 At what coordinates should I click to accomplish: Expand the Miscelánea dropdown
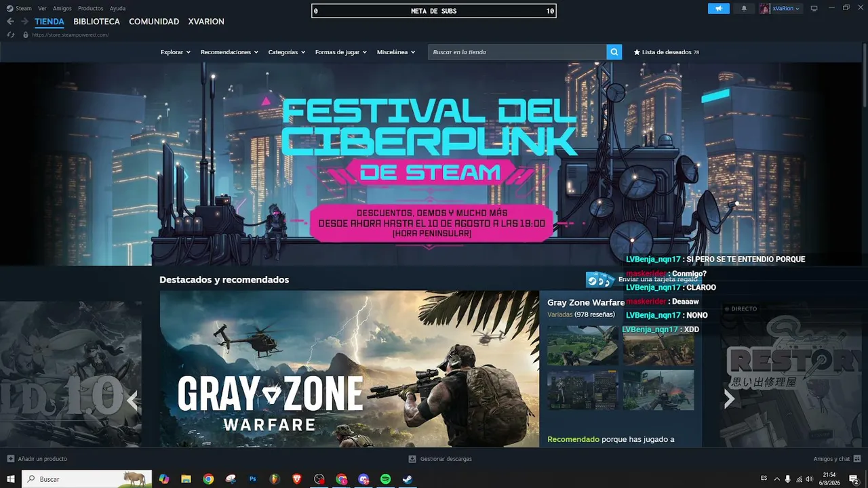pos(396,52)
